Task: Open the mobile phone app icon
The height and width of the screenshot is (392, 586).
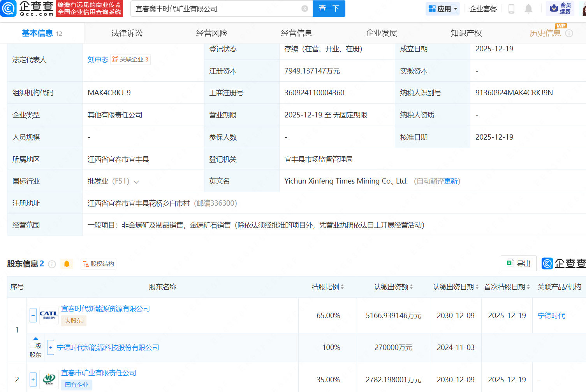Action: [x=511, y=9]
